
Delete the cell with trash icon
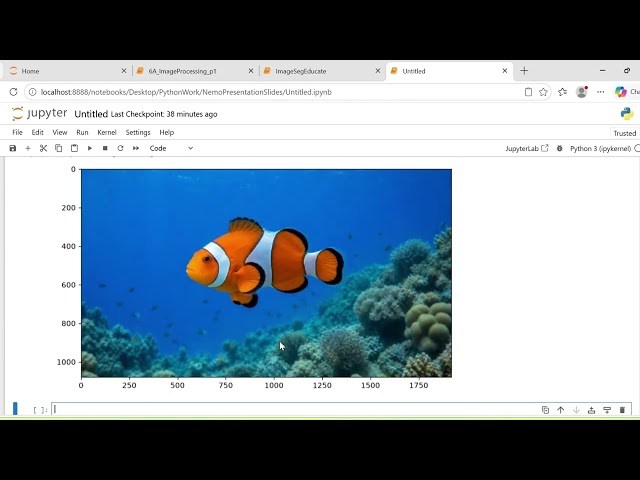coord(622,410)
